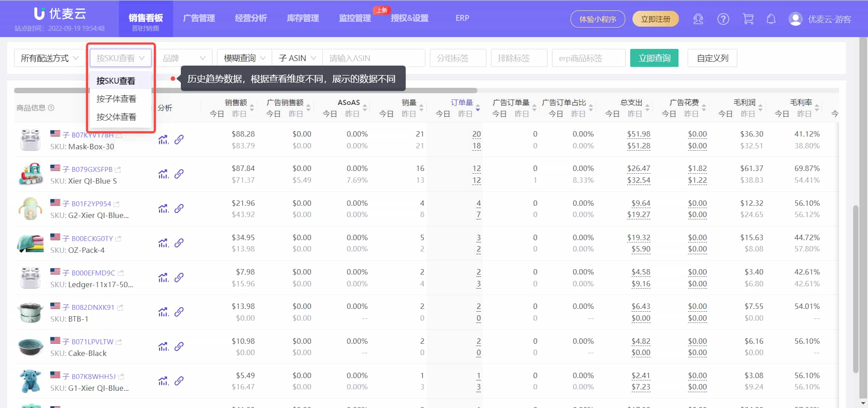Image resolution: width=868 pixels, height=408 pixels.
Task: Open the 库存管理 menu item
Action: [x=302, y=19]
